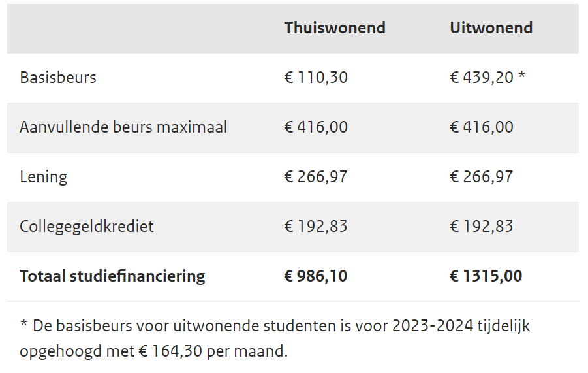The height and width of the screenshot is (373, 588).
Task: Click the Lening amount under Thuiswonend
Action: [x=316, y=177]
